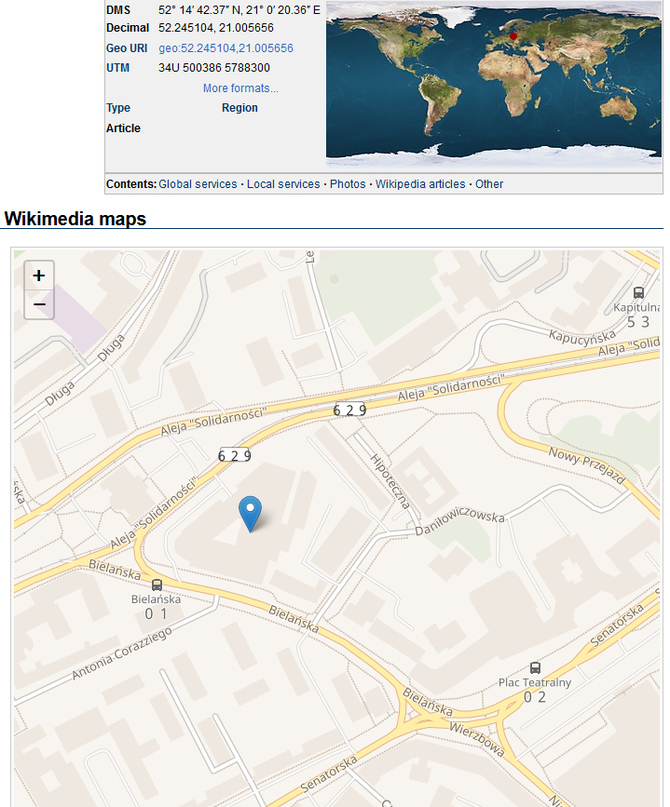Open the More formats... link
This screenshot has height=807, width=670.
click(x=240, y=88)
